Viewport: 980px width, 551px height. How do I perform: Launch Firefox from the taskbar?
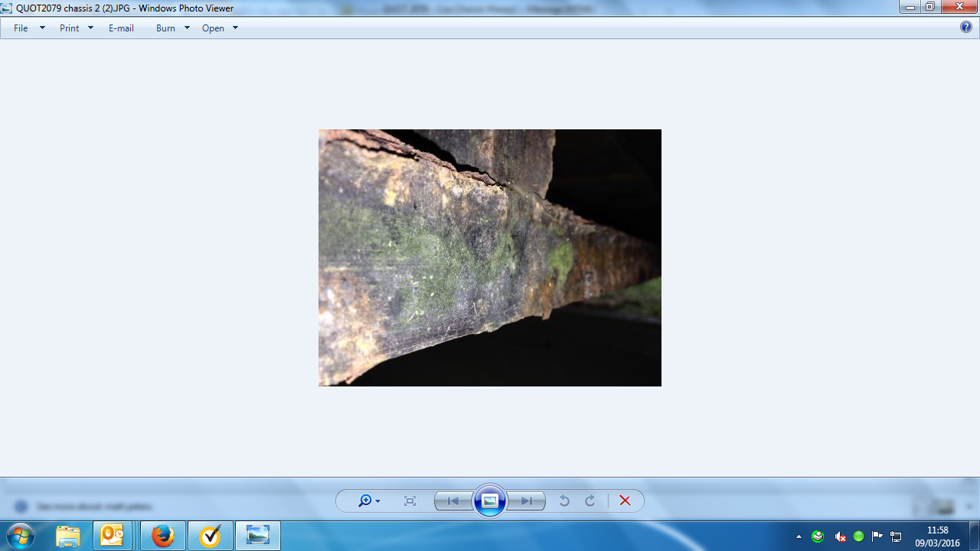coord(162,536)
